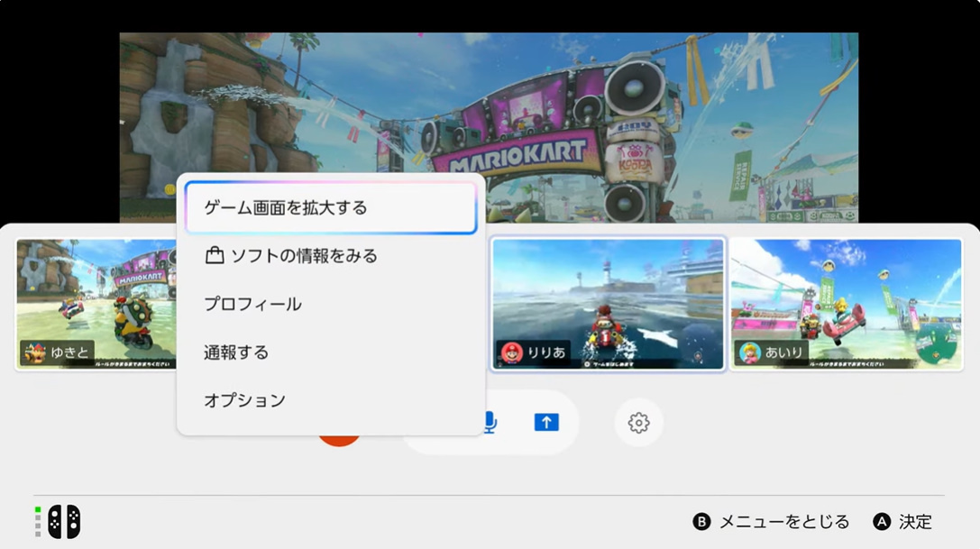Click the Peach avatar icon beside あいり
The height and width of the screenshot is (549, 980).
[750, 352]
